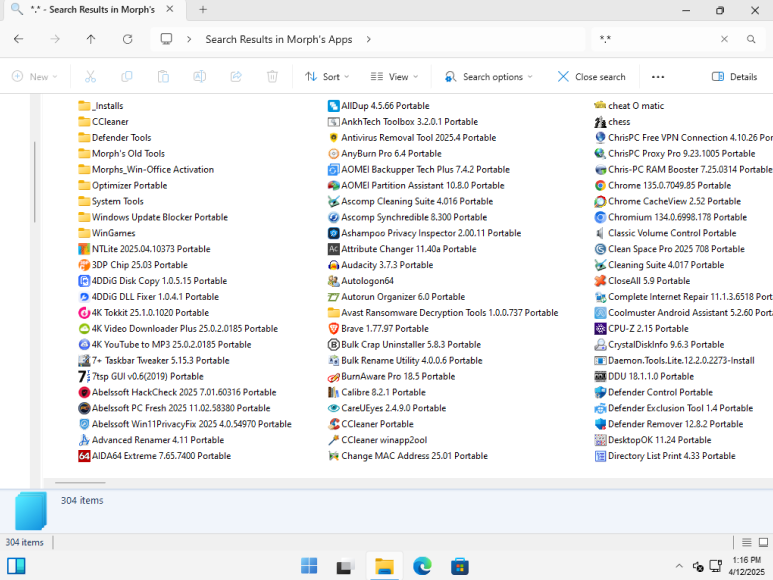Refresh the search results
The image size is (773, 580).
tap(128, 39)
